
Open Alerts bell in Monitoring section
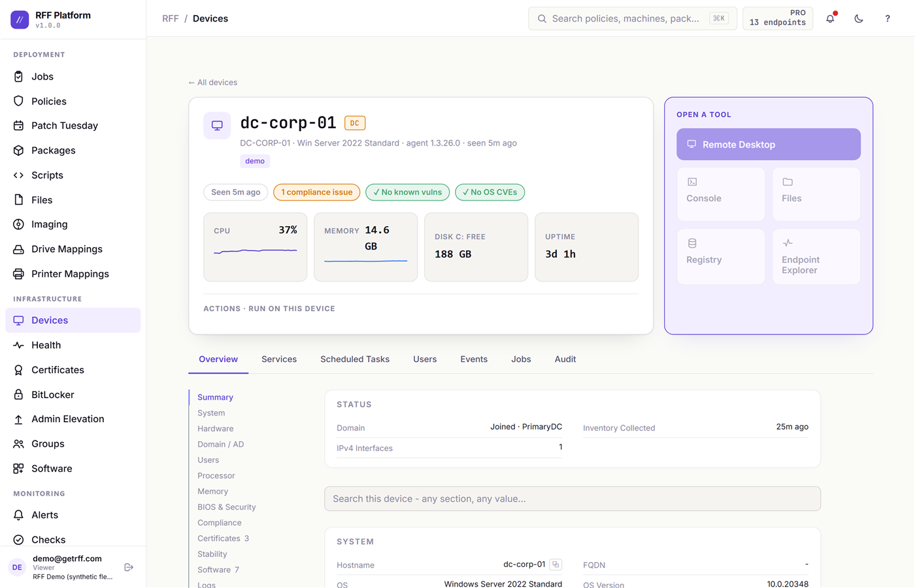tap(73, 515)
